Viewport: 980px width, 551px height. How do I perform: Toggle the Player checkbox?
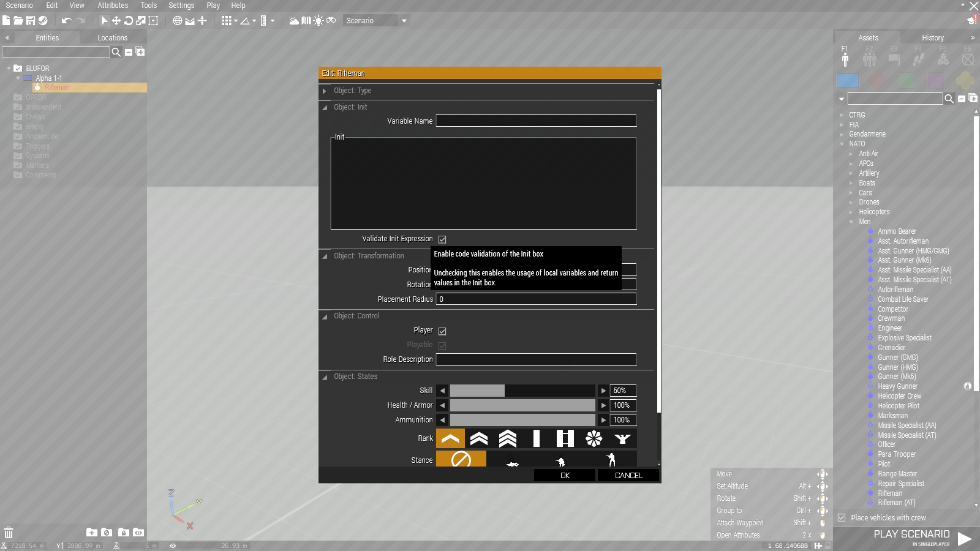click(442, 331)
